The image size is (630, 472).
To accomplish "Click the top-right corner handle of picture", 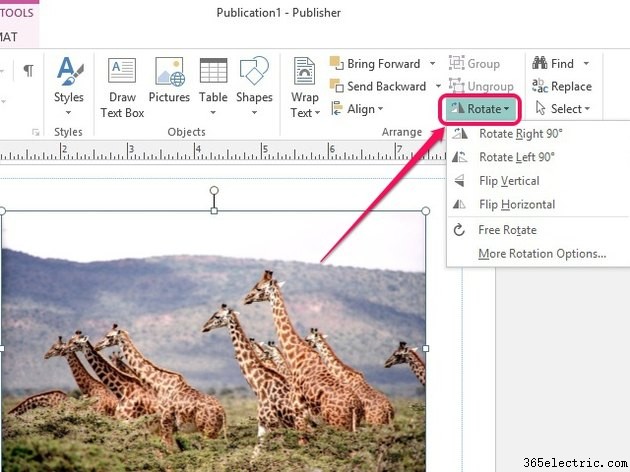I will coord(426,211).
